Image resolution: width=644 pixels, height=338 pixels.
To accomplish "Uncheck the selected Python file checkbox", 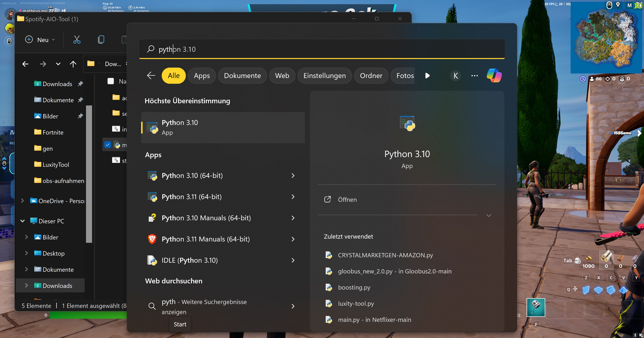I will (108, 145).
